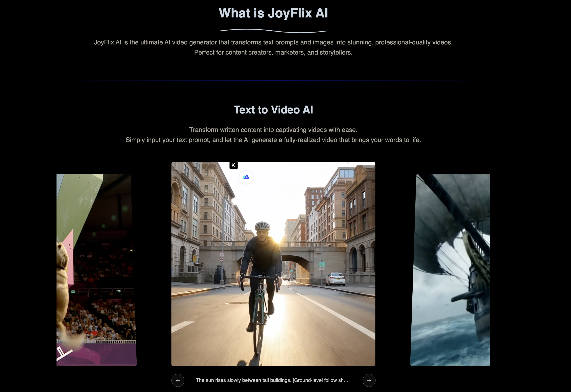Click the Text to Video AI heading
The height and width of the screenshot is (392, 571).
pyautogui.click(x=273, y=110)
